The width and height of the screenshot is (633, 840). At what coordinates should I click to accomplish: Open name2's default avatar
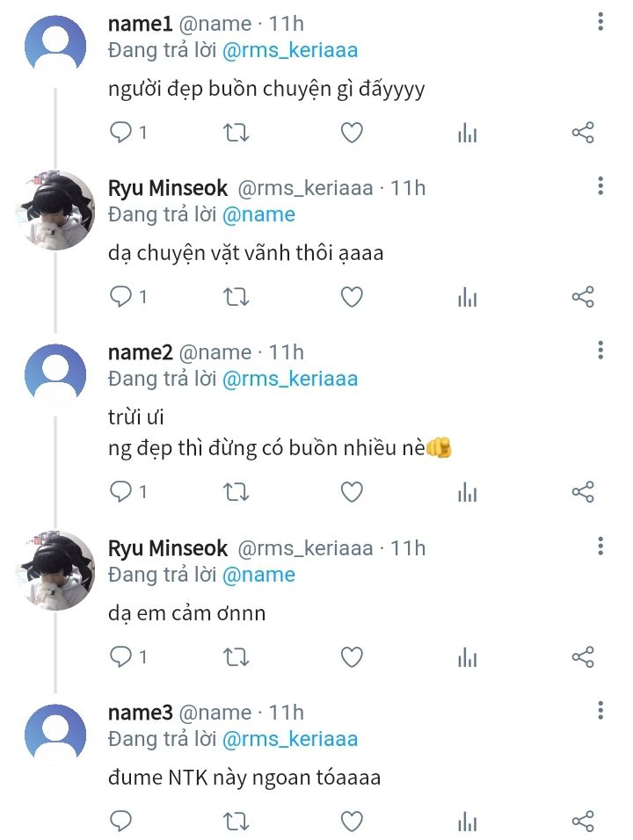[55, 374]
